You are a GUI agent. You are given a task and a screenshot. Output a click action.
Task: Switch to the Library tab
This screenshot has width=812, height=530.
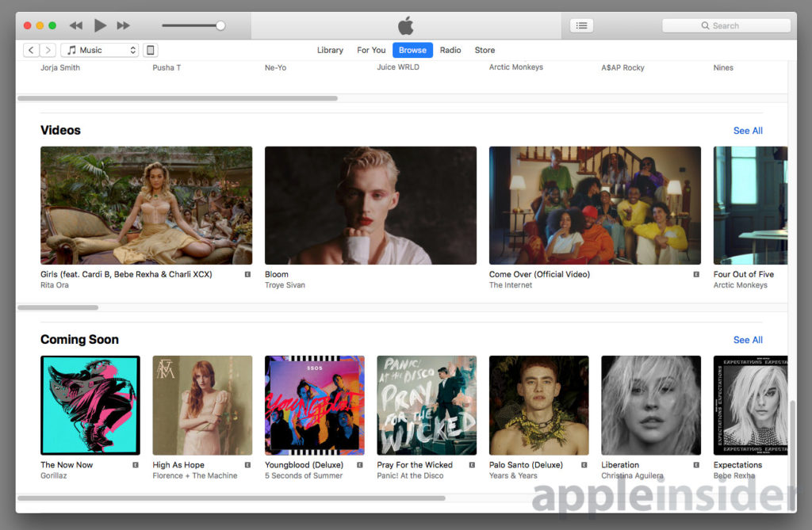point(330,49)
